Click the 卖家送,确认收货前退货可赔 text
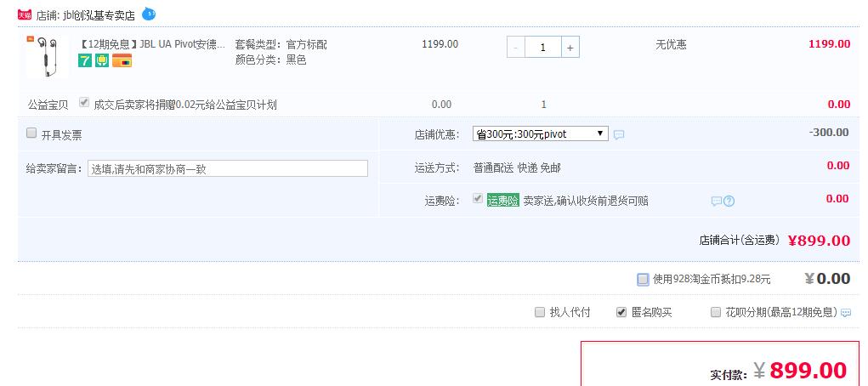The image size is (868, 386). click(586, 201)
